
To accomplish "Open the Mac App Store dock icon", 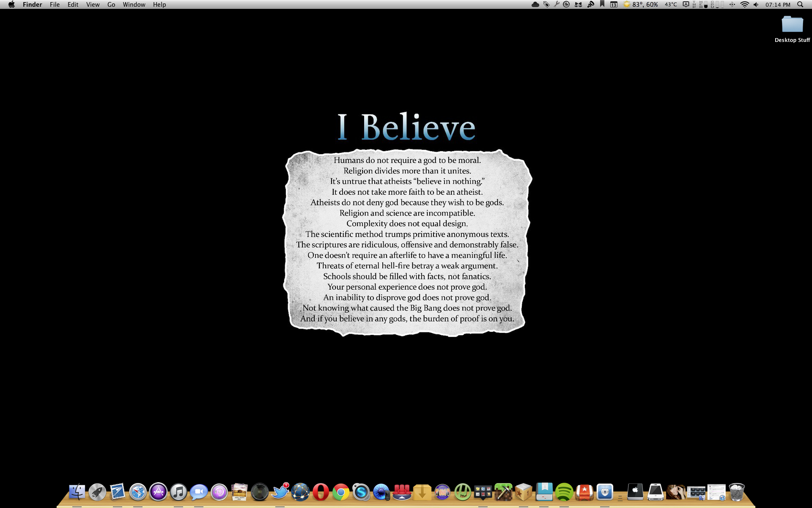I will click(x=158, y=492).
